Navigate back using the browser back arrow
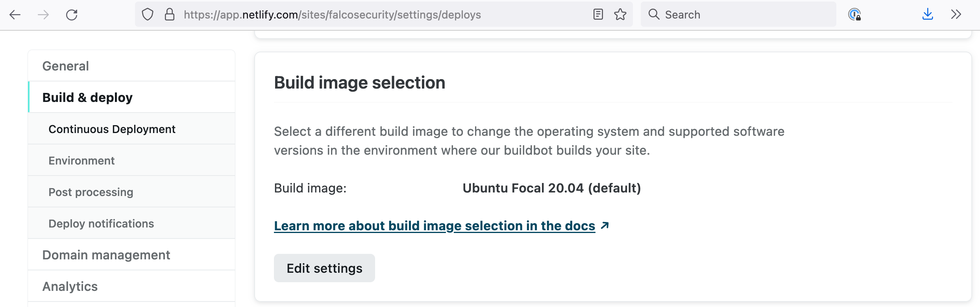The height and width of the screenshot is (307, 980). (x=15, y=15)
